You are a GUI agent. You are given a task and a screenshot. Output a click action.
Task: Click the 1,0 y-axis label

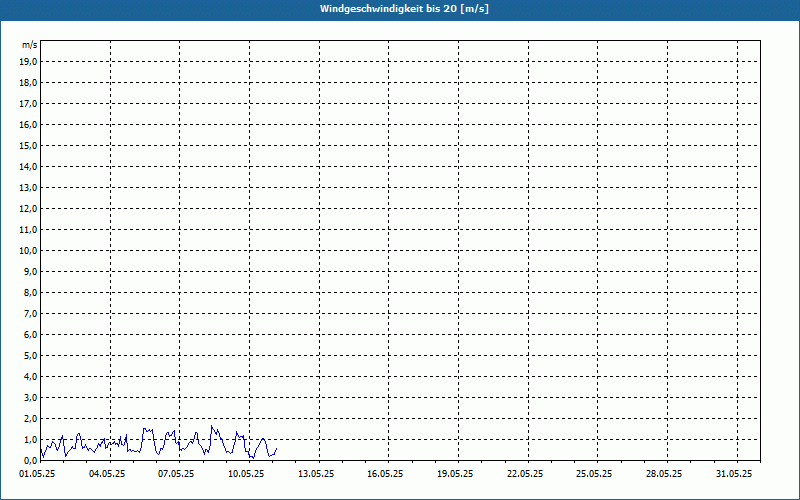[x=30, y=440]
